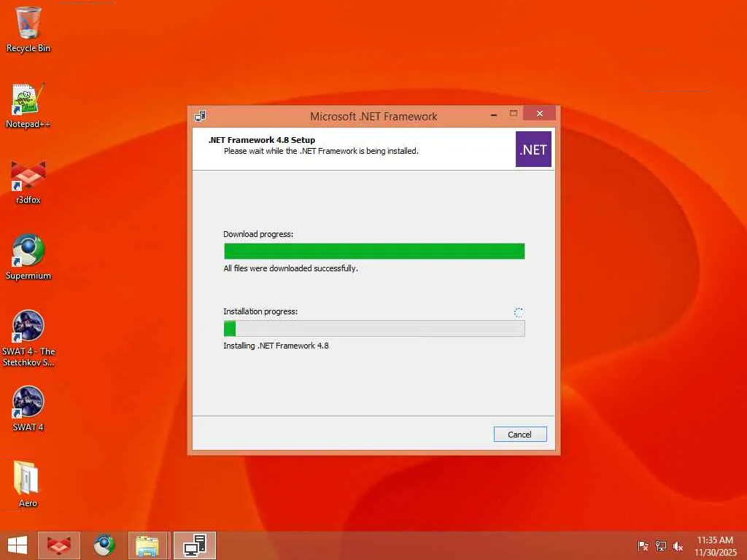
Task: Open Action Center flag tray icon
Action: point(643,546)
